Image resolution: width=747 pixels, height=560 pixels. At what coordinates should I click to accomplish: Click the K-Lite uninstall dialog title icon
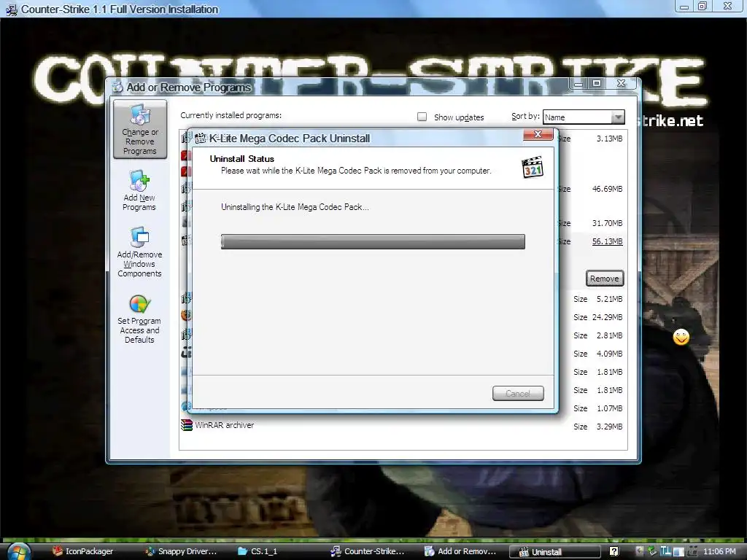[x=201, y=138]
